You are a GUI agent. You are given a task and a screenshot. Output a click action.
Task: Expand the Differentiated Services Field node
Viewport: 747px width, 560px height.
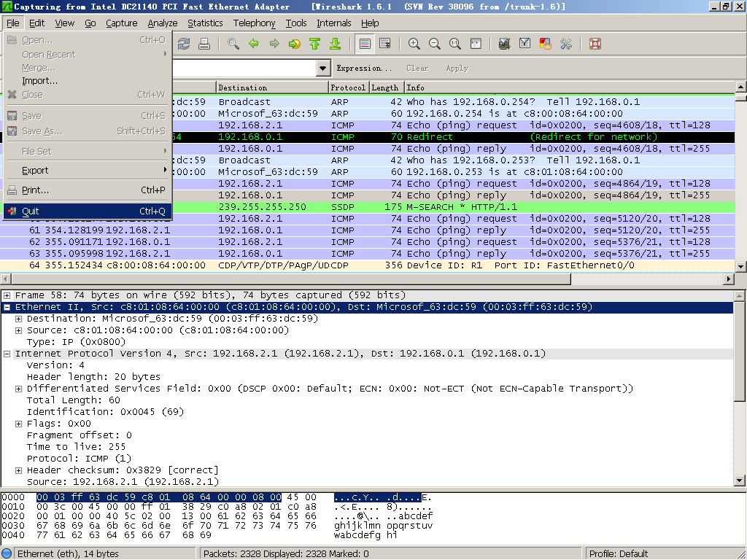[x=18, y=389]
